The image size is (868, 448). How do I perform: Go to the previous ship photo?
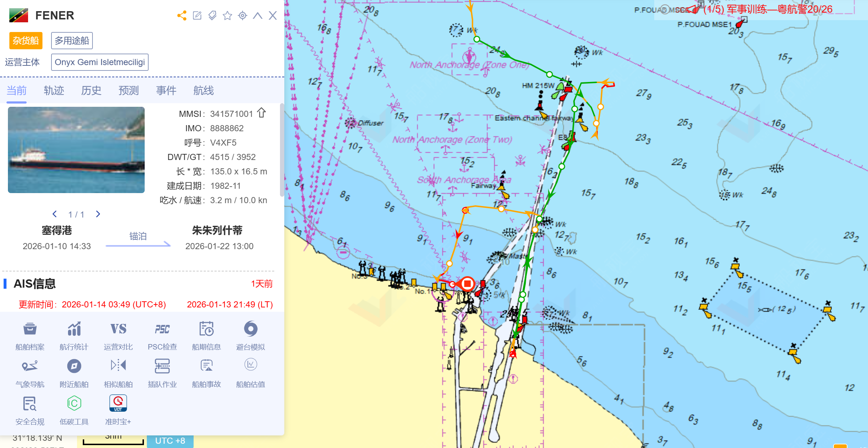click(x=55, y=214)
